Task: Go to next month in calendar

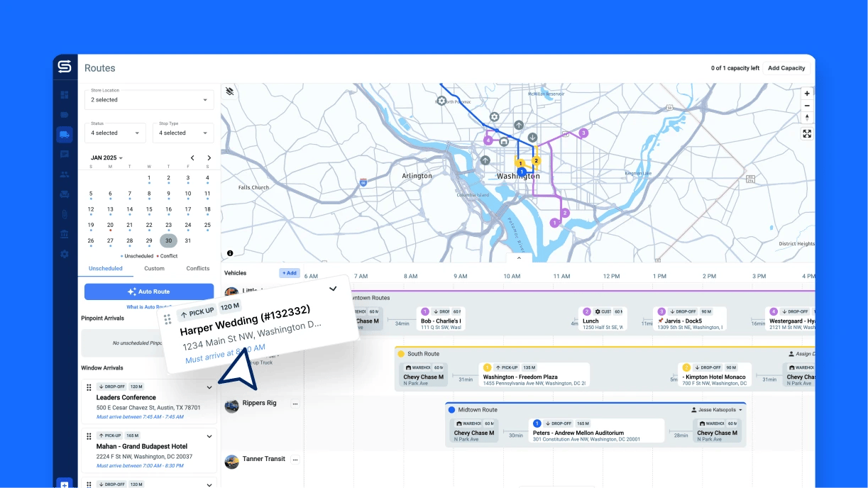Action: (x=209, y=157)
